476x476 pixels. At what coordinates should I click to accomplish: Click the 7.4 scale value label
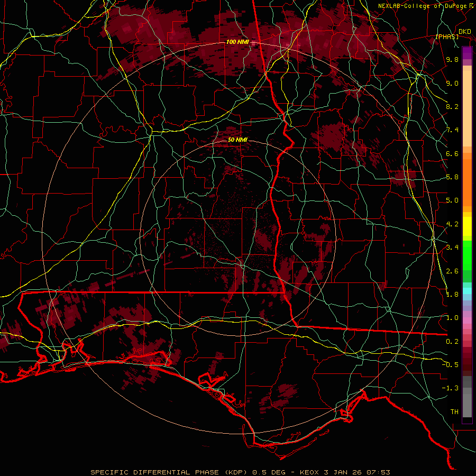click(452, 130)
